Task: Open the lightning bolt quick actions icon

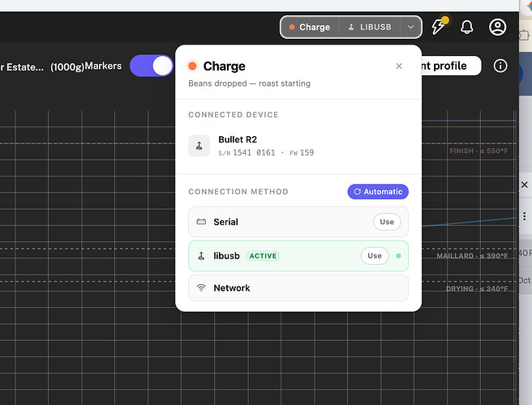Action: click(x=439, y=26)
